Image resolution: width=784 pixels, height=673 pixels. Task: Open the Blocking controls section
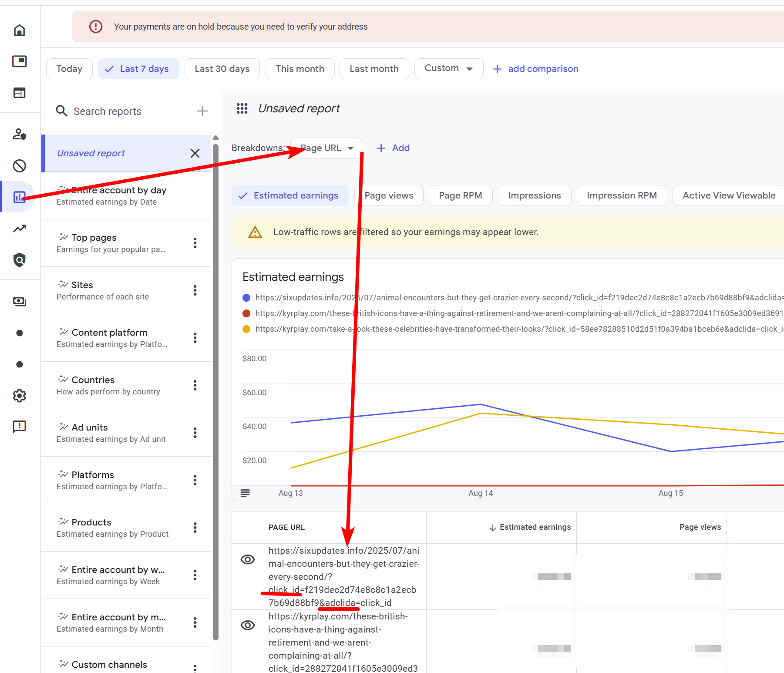19,165
